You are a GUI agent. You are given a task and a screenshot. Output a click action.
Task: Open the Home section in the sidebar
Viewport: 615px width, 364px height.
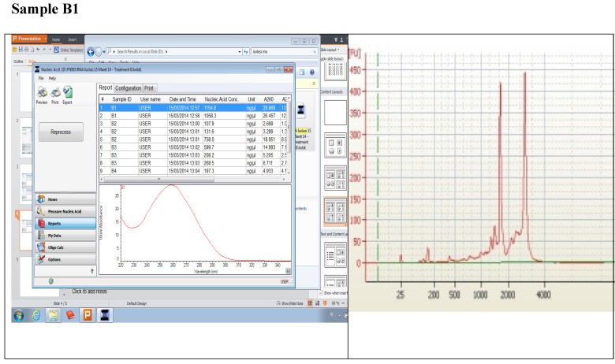coord(65,199)
